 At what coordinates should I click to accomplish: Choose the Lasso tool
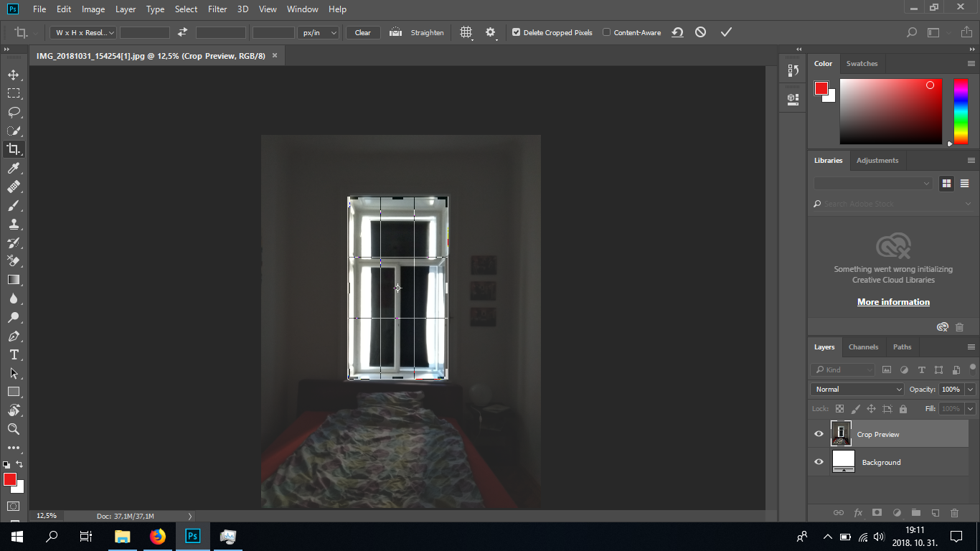point(13,112)
